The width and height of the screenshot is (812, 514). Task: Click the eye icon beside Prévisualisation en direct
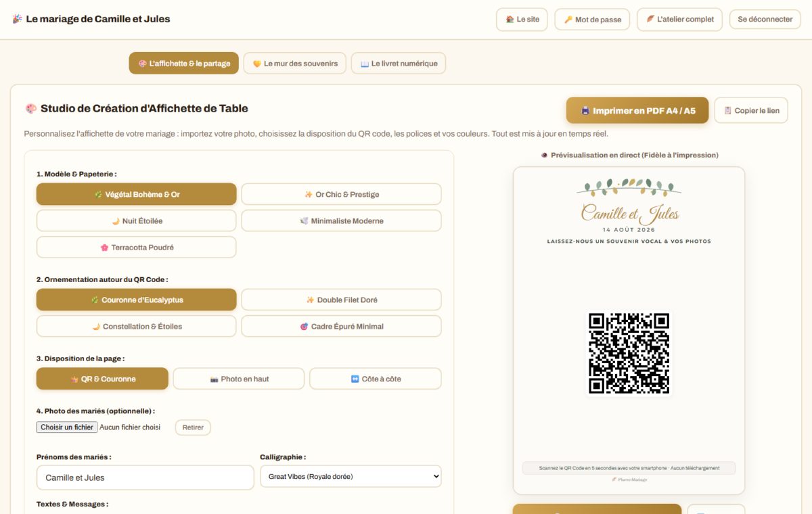544,155
